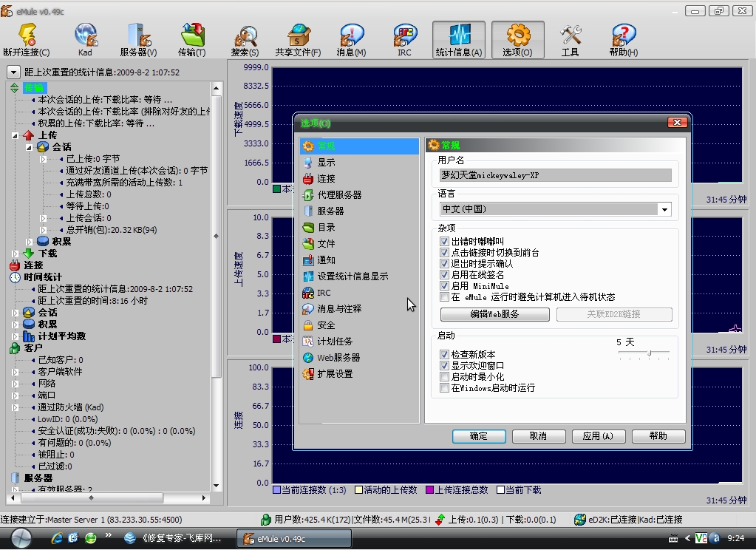
Task: Click the 应用(A) apply button
Action: click(599, 436)
